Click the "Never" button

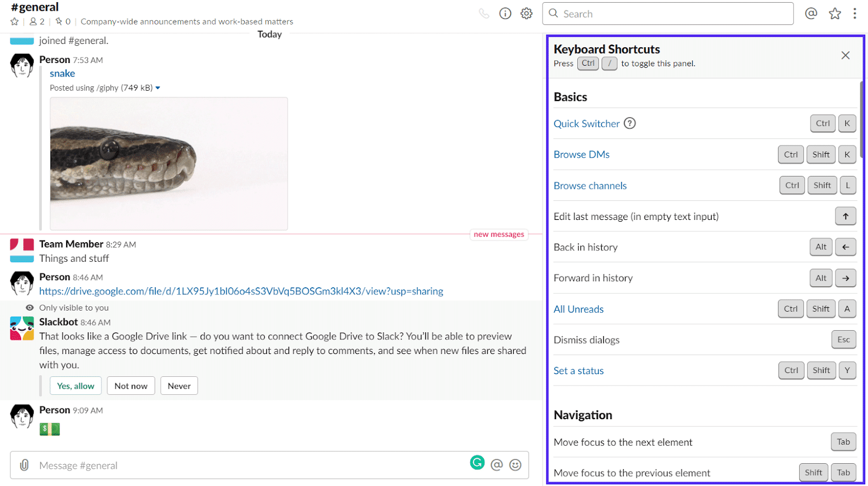tap(179, 386)
